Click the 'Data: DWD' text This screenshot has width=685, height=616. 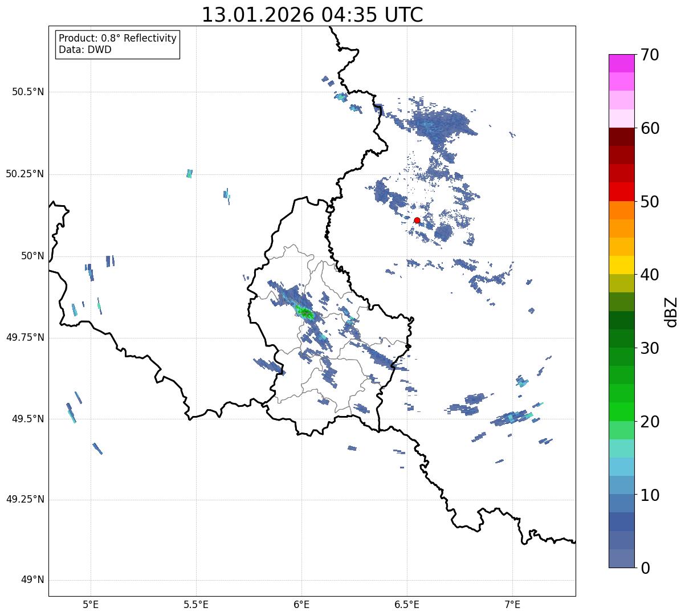[x=85, y=50]
